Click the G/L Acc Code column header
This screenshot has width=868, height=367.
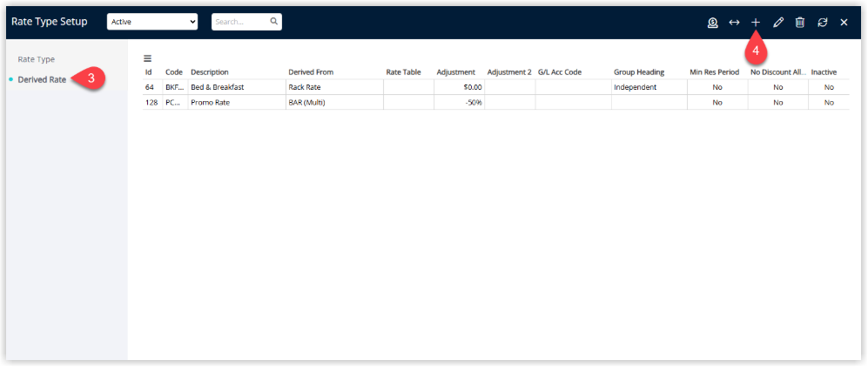[x=560, y=72]
